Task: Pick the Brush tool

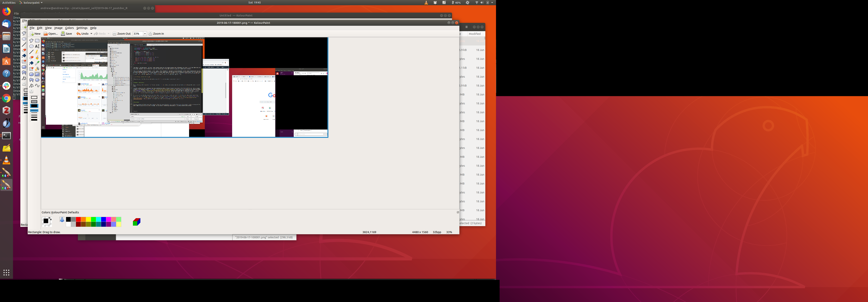Action: (37, 57)
